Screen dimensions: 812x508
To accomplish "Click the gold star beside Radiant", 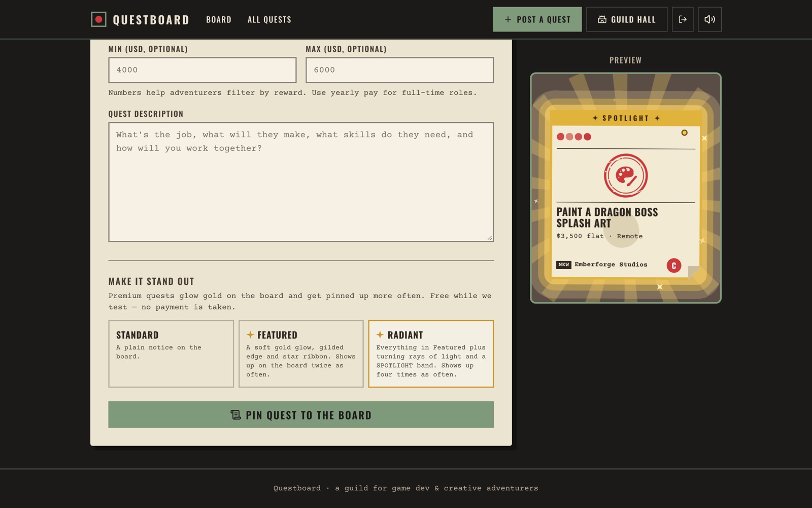I will (380, 335).
